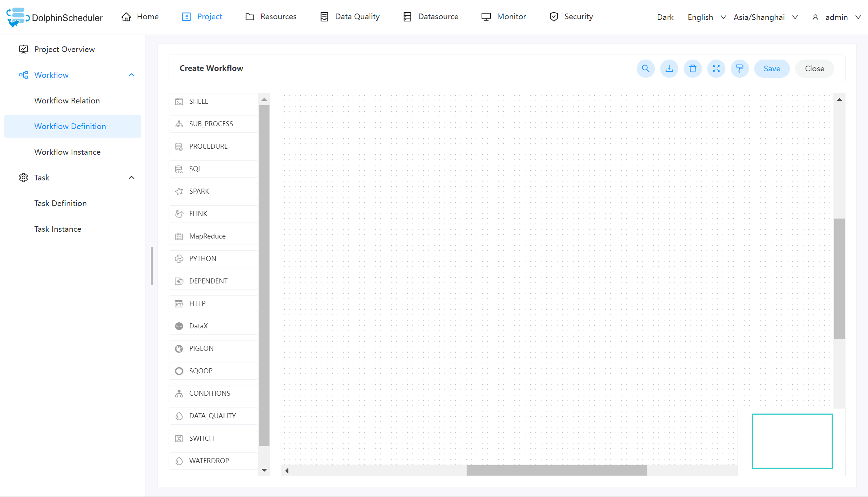Pick the DataX task type
The image size is (868, 497).
(x=213, y=326)
